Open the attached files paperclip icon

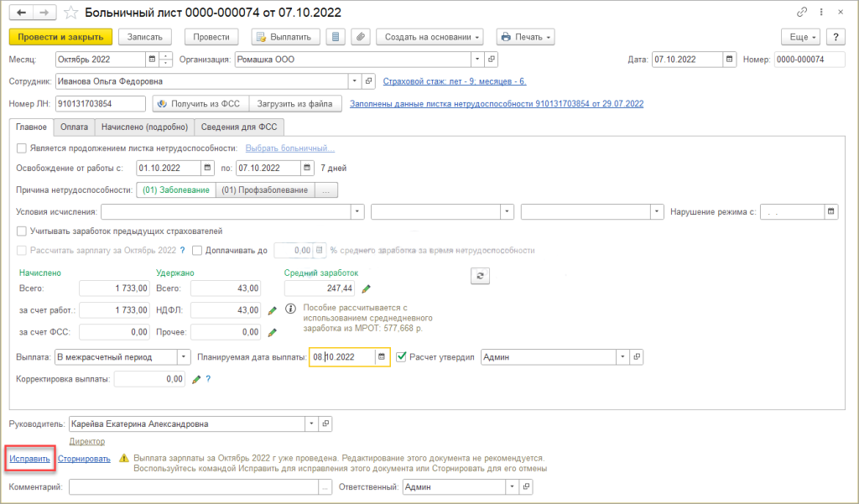tap(360, 37)
